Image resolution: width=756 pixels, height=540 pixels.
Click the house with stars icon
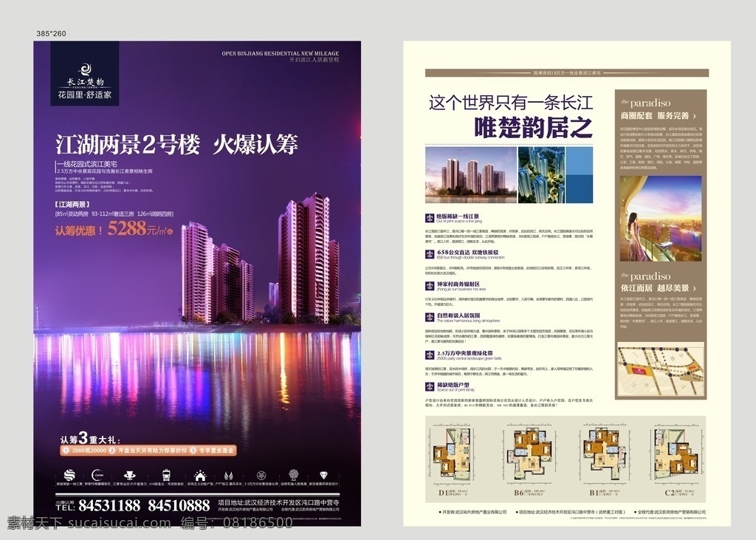click(199, 475)
